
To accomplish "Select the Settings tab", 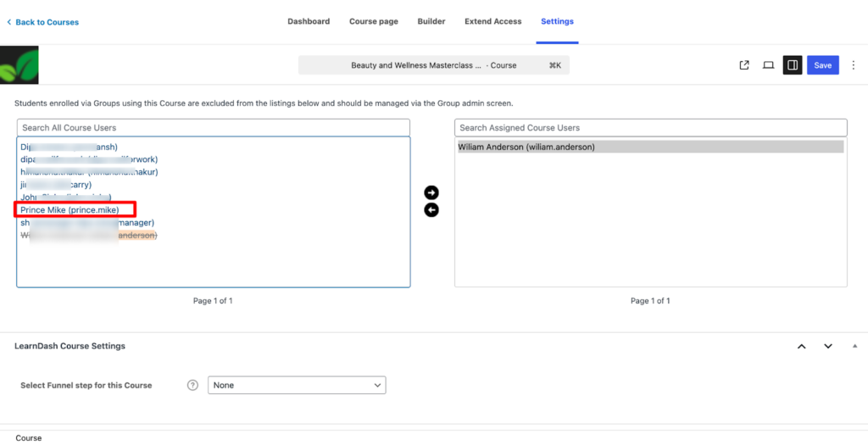I will (x=557, y=21).
